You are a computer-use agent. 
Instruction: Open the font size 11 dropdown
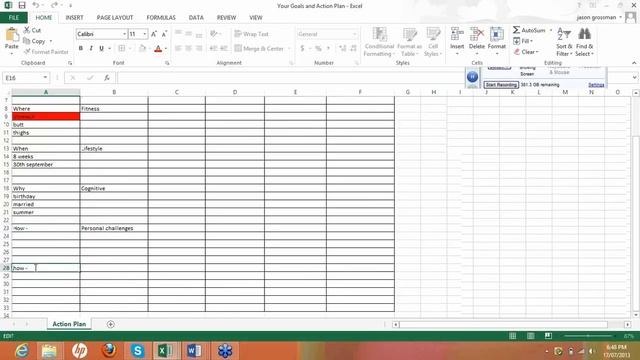pyautogui.click(x=144, y=34)
